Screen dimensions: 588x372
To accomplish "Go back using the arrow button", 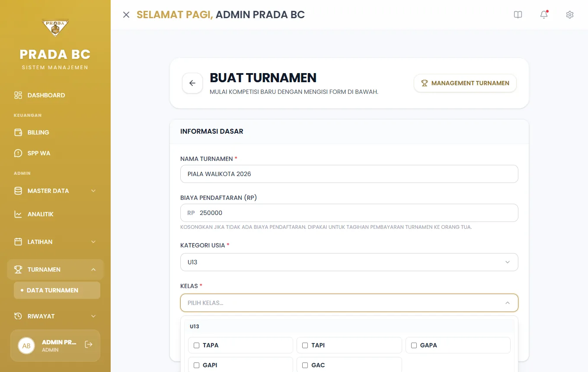I will (192, 83).
